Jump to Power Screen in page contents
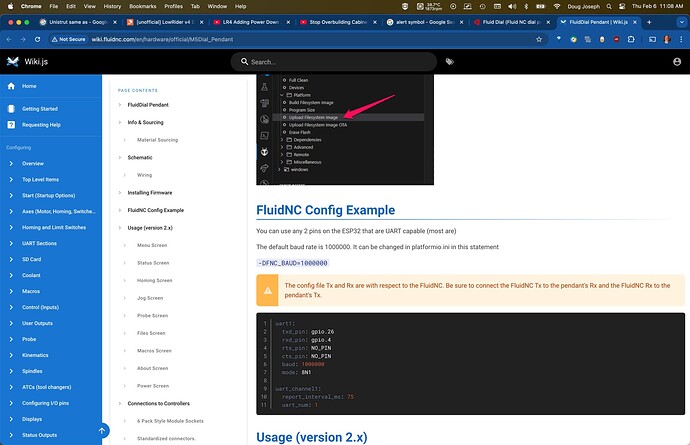 tap(153, 386)
